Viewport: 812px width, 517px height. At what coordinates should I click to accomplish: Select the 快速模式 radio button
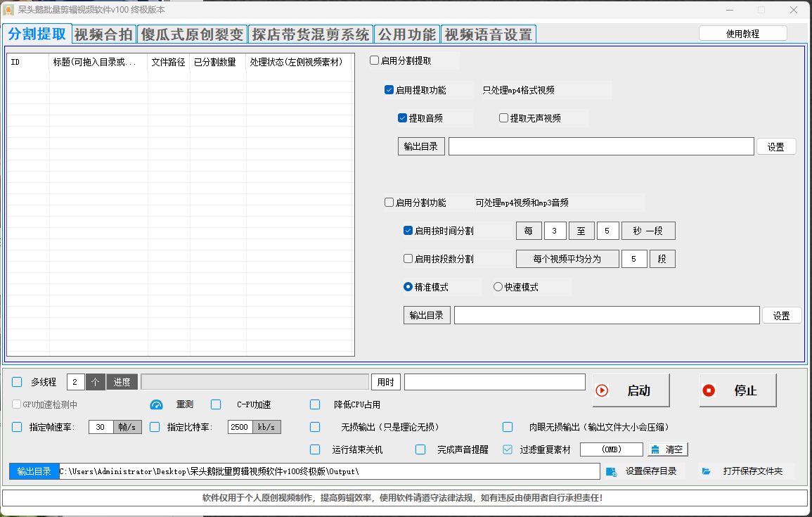[x=498, y=287]
